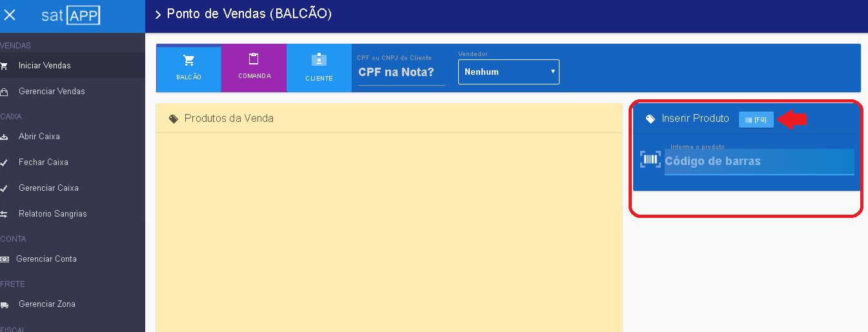Click the tag icon in Produtos da Venda

(x=173, y=119)
